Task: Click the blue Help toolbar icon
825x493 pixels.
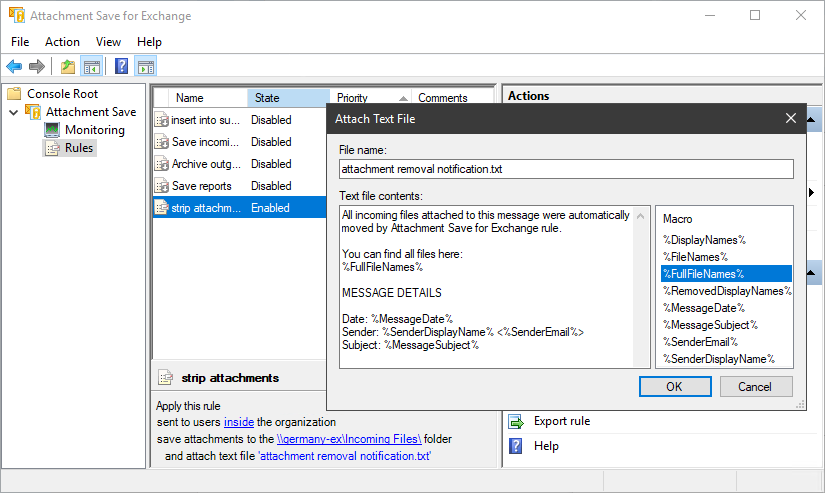Action: [x=122, y=66]
